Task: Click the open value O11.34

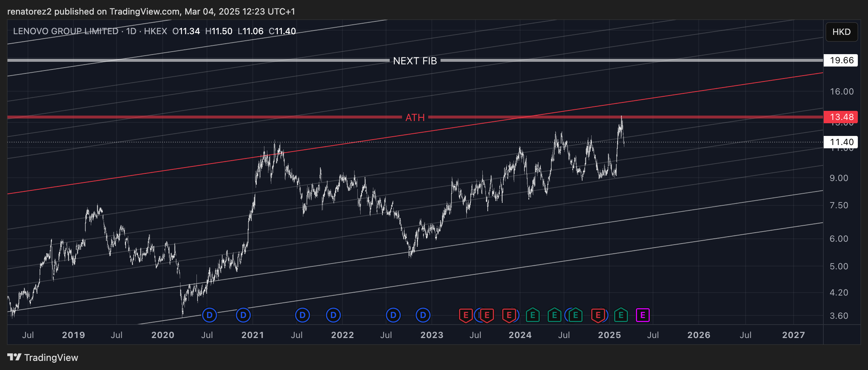Action: click(186, 31)
